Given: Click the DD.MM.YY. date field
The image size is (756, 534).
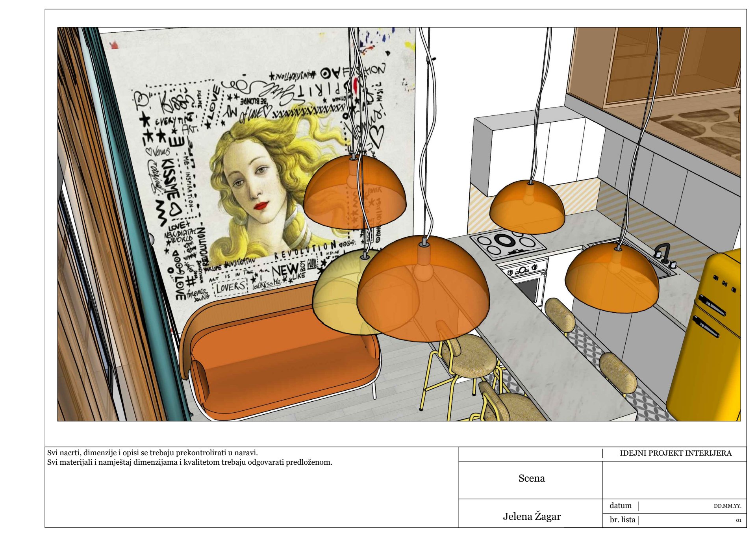Looking at the screenshot, I should click(x=727, y=506).
